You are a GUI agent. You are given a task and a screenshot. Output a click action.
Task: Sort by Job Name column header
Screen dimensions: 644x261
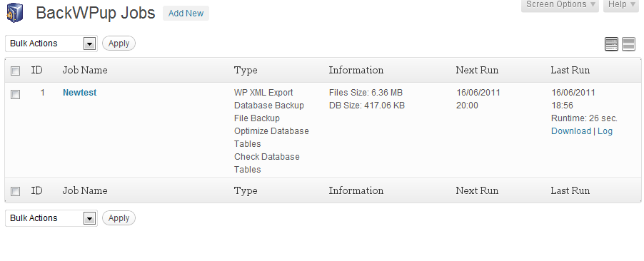[x=85, y=70]
